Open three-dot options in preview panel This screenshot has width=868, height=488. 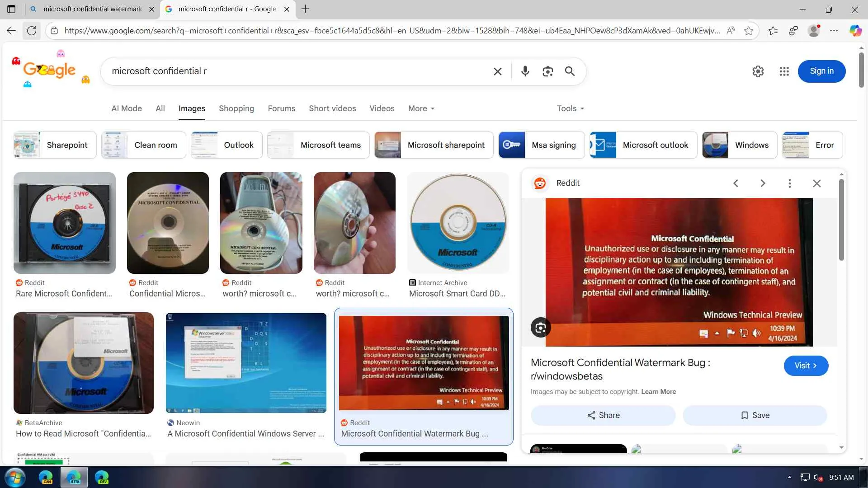click(789, 183)
